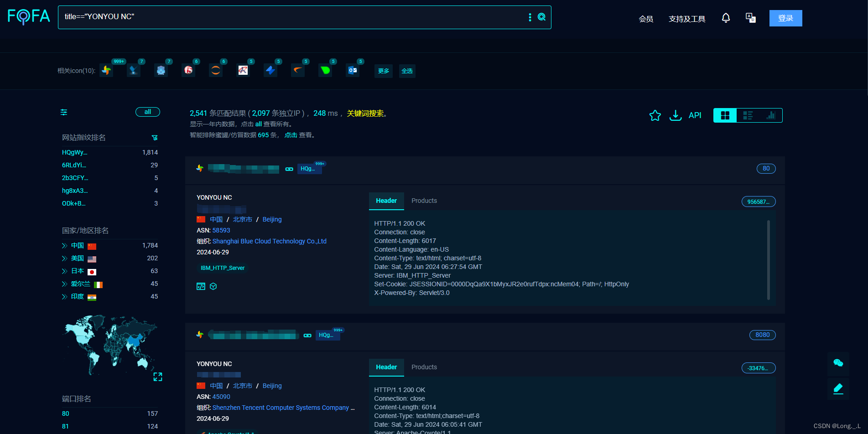This screenshot has width=868, height=434.
Task: Click the star favorite icon
Action: pos(655,115)
